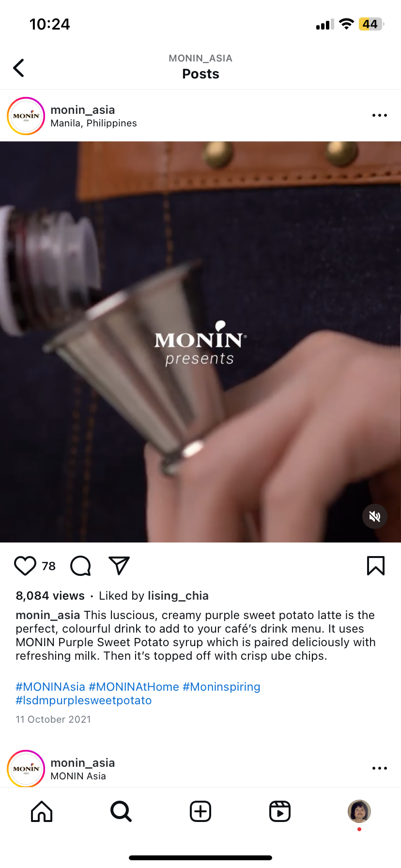Open the Reels tab
The image size is (401, 868).
280,811
